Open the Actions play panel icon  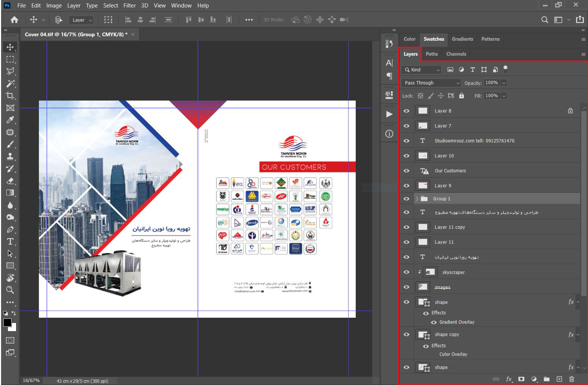tap(389, 114)
